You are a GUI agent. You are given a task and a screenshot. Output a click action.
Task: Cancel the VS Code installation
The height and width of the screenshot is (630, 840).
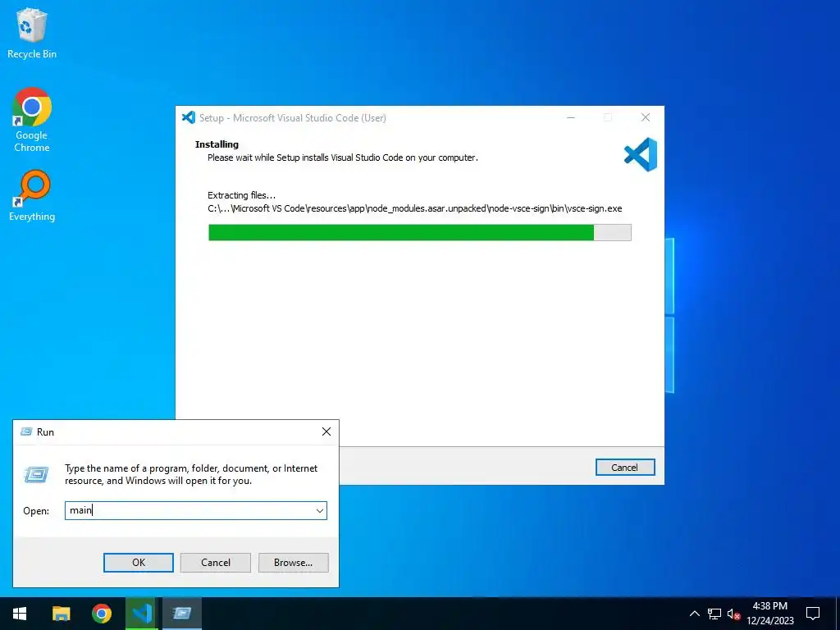pos(624,467)
